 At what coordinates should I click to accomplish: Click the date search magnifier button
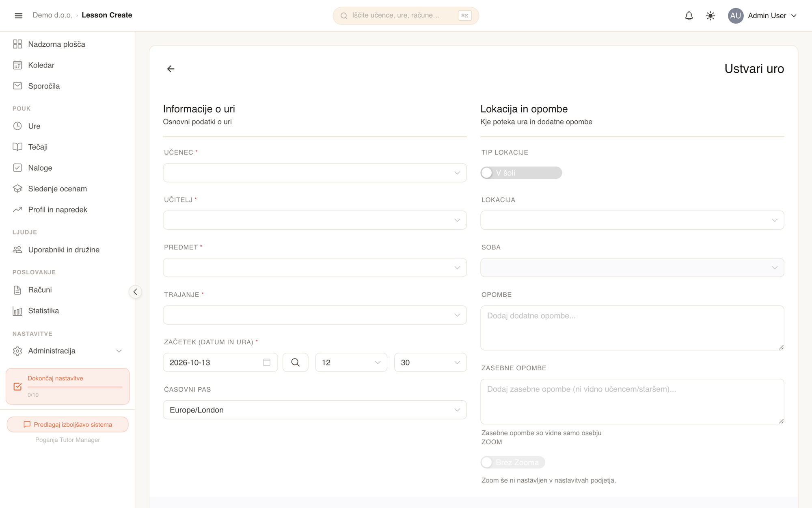[295, 363]
